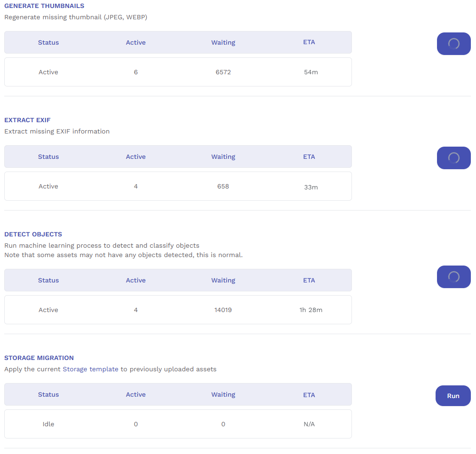This screenshot has width=476, height=454.
Task: Click the Idle status in Storage Migration
Action: [x=48, y=424]
